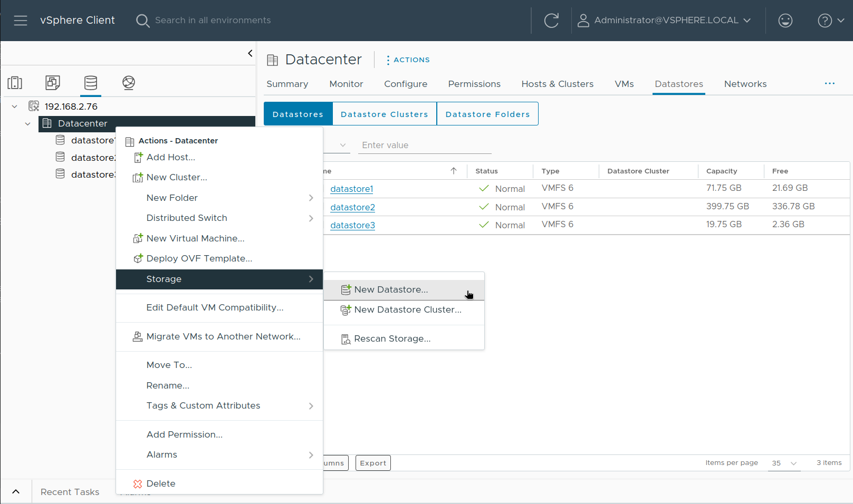Open the Recent Tasks tab
This screenshot has width=853, height=504.
tap(70, 492)
